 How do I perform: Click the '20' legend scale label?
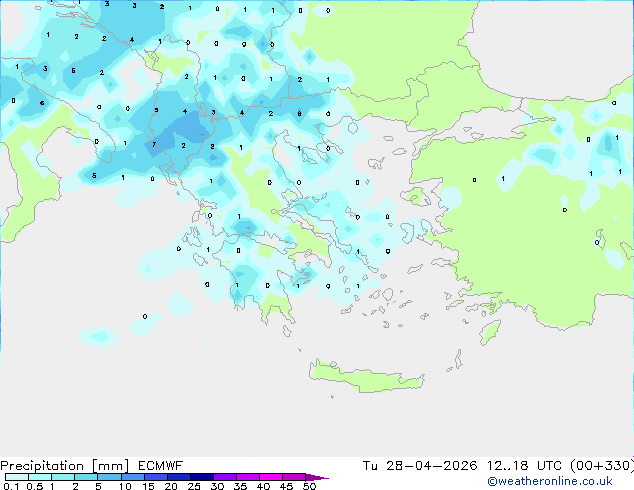click(x=171, y=486)
